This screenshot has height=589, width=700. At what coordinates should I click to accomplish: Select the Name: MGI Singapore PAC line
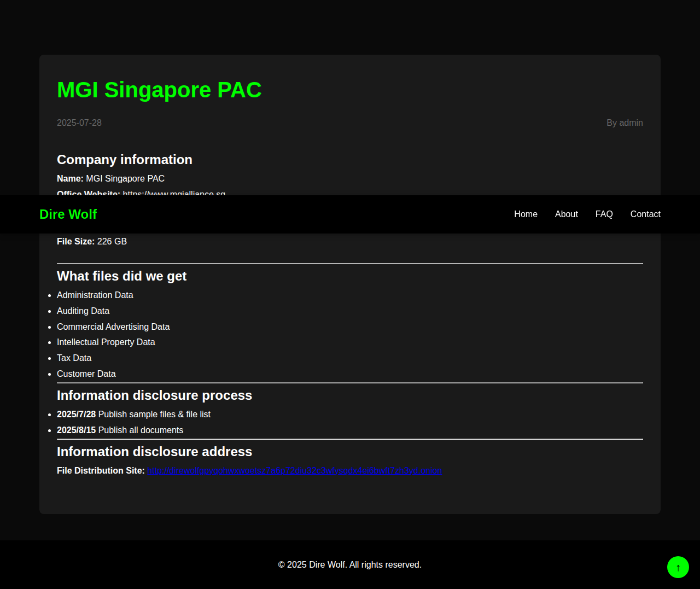pos(110,179)
